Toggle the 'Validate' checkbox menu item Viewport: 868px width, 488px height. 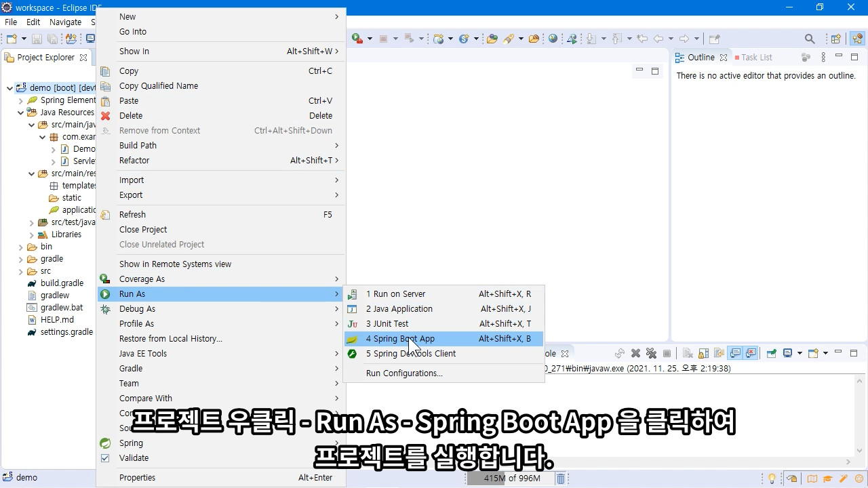click(x=220, y=458)
